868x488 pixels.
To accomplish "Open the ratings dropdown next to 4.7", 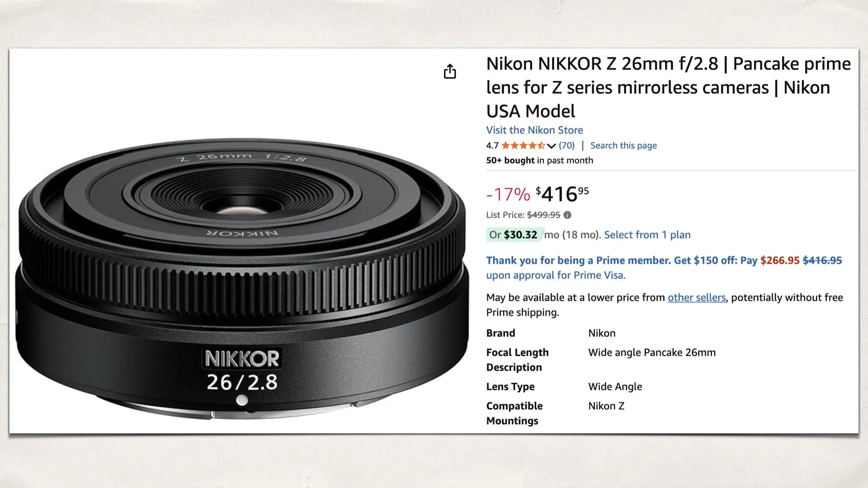I will 551,146.
